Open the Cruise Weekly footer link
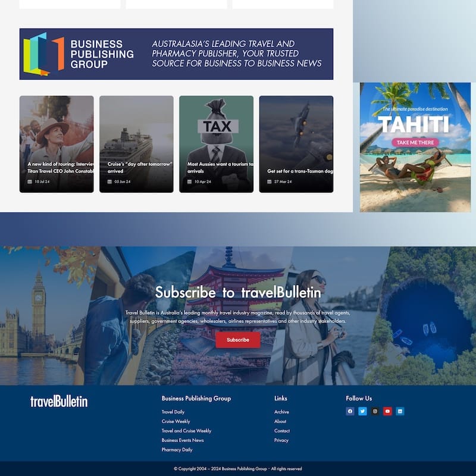 (x=176, y=421)
